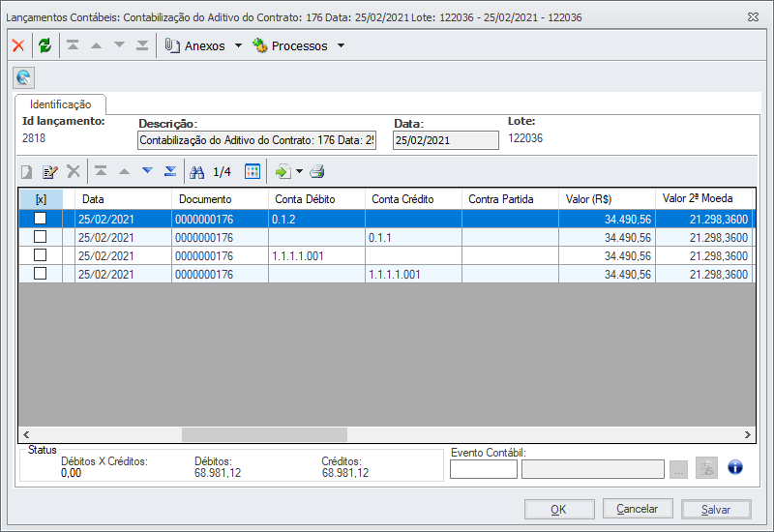
Task: Check the box for row with debit 0.1.2
Action: tap(40, 219)
